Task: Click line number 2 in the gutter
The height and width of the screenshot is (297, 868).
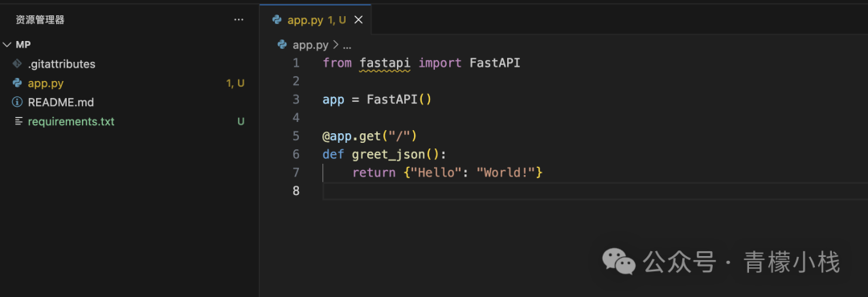Action: click(x=296, y=81)
